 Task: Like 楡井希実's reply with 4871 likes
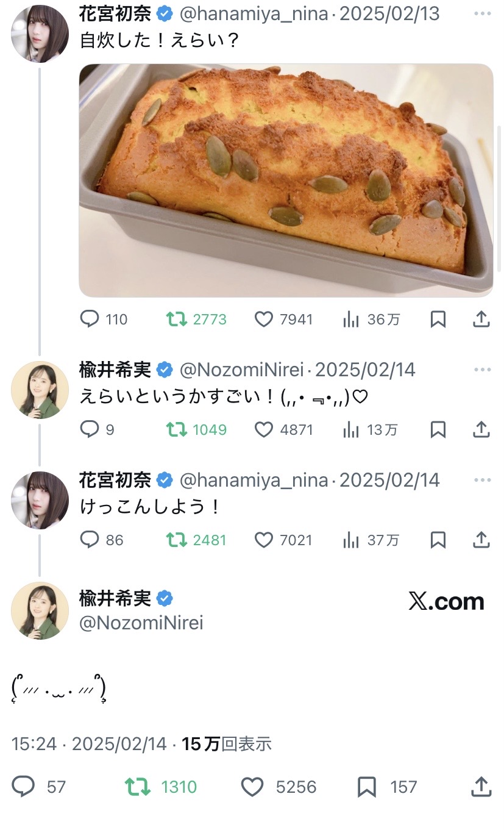pyautogui.click(x=263, y=430)
